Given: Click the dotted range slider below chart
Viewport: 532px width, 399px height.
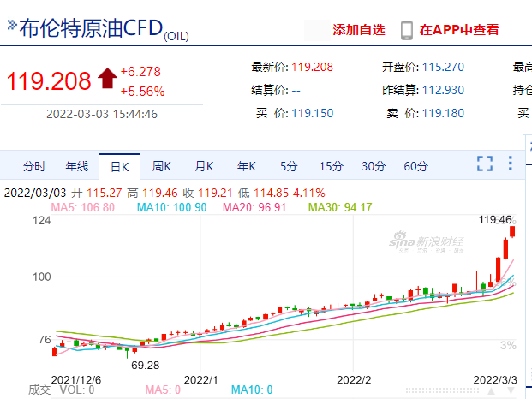Looking at the screenshot, I should (442, 390).
